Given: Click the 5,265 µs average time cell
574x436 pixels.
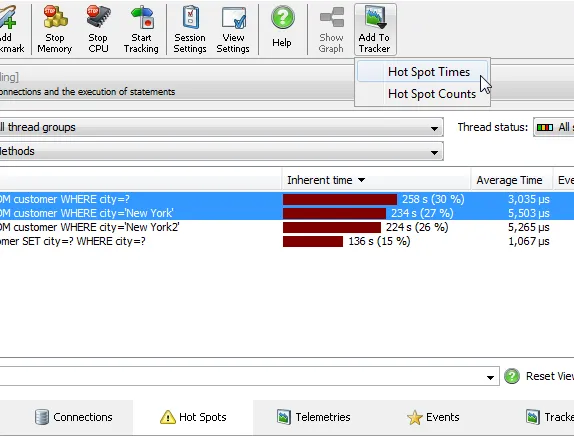Looking at the screenshot, I should pos(528,227).
